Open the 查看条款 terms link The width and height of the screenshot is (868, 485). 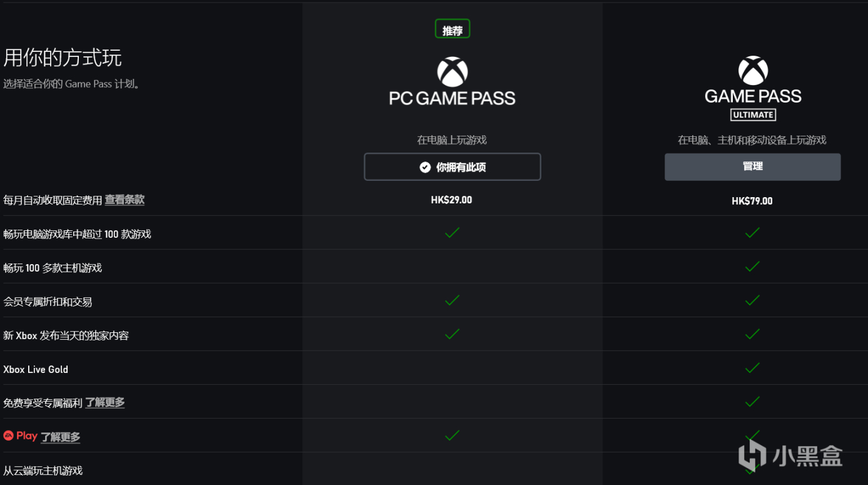tap(125, 200)
